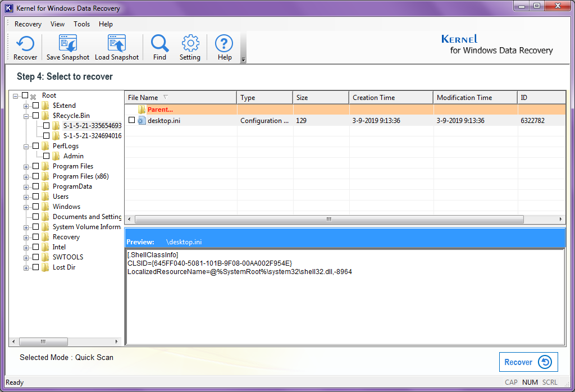Click the Kernel app icon in title bar
The height and width of the screenshot is (392, 575).
coord(9,8)
